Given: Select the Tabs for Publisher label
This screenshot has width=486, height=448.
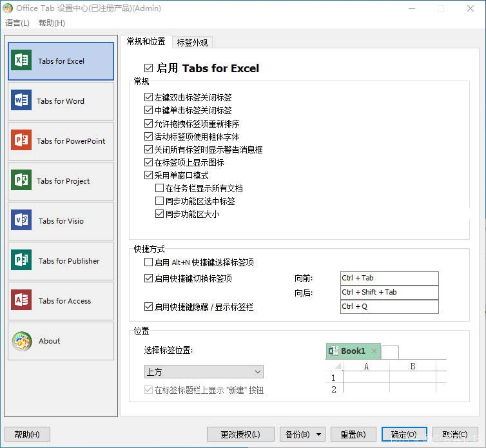Looking at the screenshot, I should click(x=69, y=261).
